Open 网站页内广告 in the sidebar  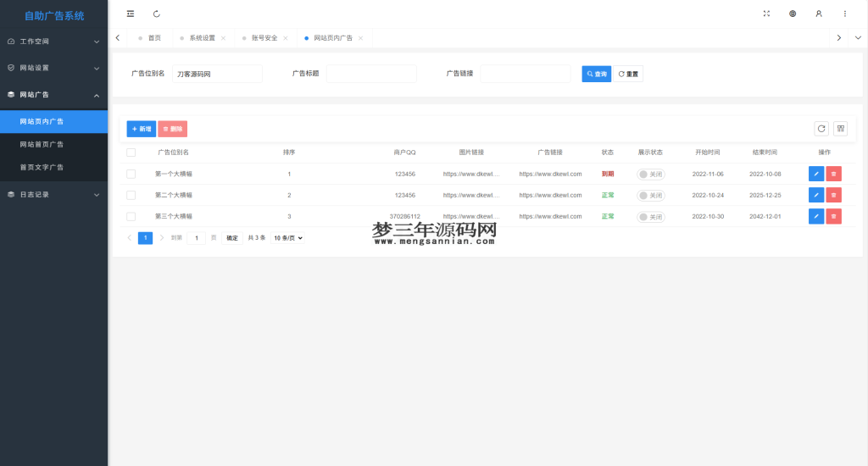pos(53,121)
